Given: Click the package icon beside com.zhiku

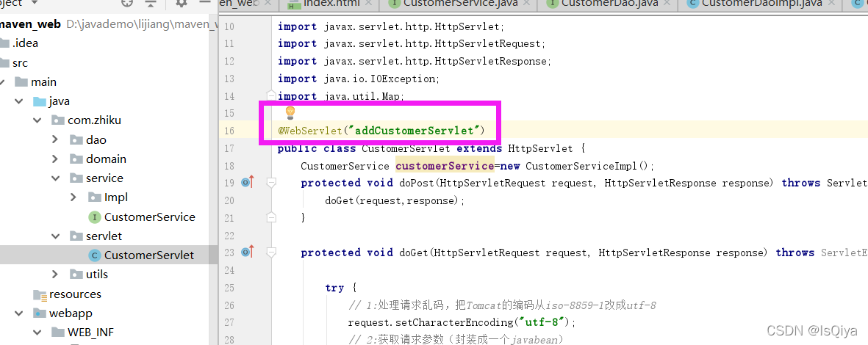Looking at the screenshot, I should 57,120.
